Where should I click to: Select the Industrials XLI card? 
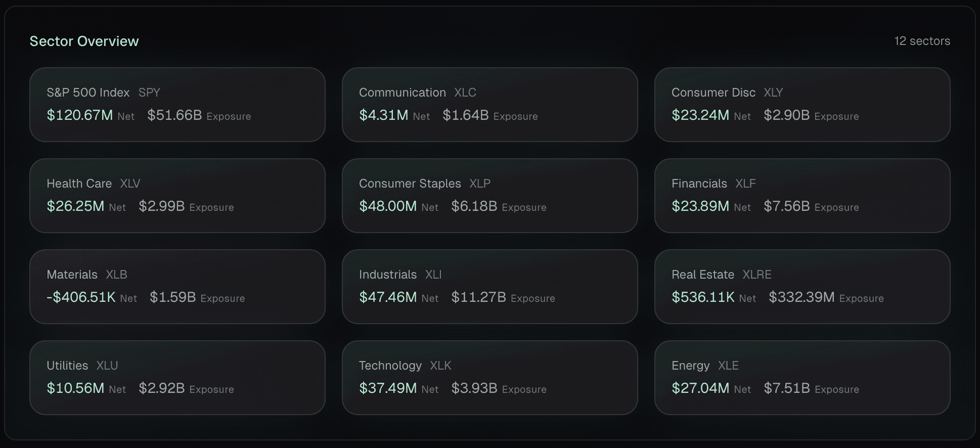point(489,287)
